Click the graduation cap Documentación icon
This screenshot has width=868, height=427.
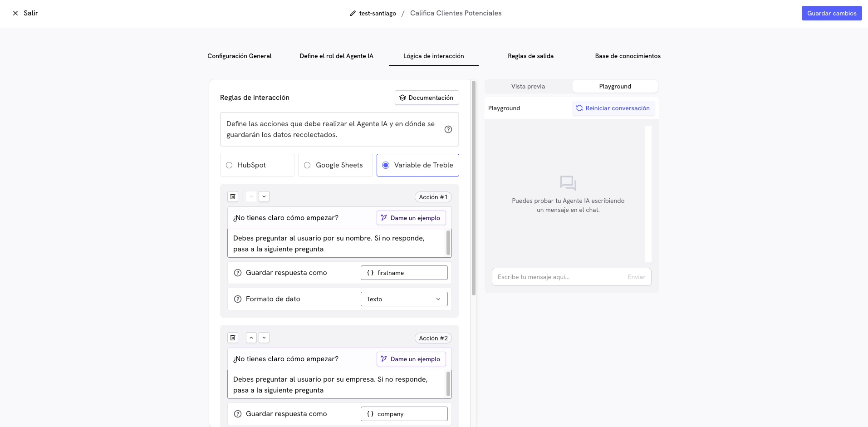402,98
